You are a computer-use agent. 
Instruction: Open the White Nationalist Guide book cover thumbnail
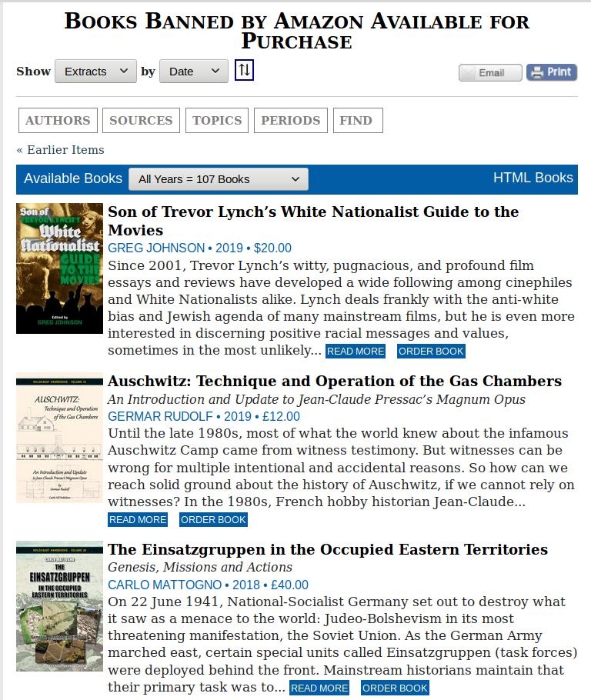tap(59, 268)
